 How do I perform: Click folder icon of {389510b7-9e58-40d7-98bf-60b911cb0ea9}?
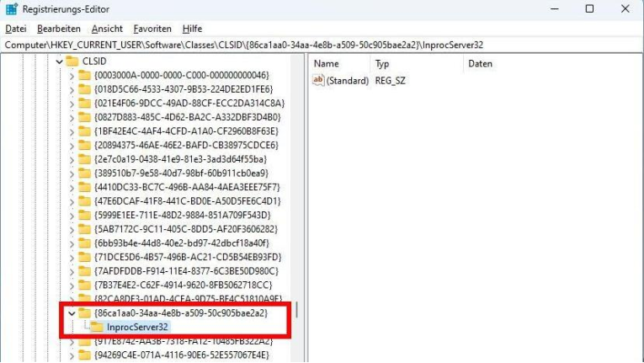pos(84,173)
